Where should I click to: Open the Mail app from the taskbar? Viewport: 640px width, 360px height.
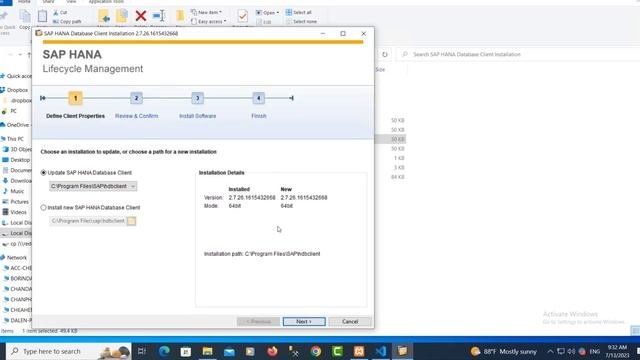(229, 351)
